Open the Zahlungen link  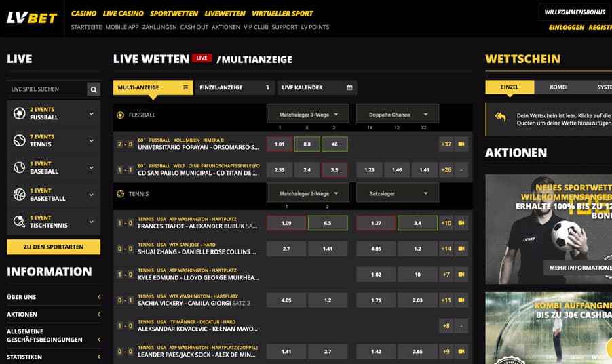coord(159,27)
